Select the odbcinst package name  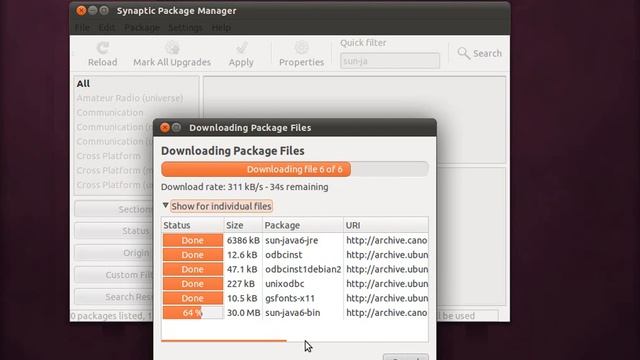[x=284, y=255]
